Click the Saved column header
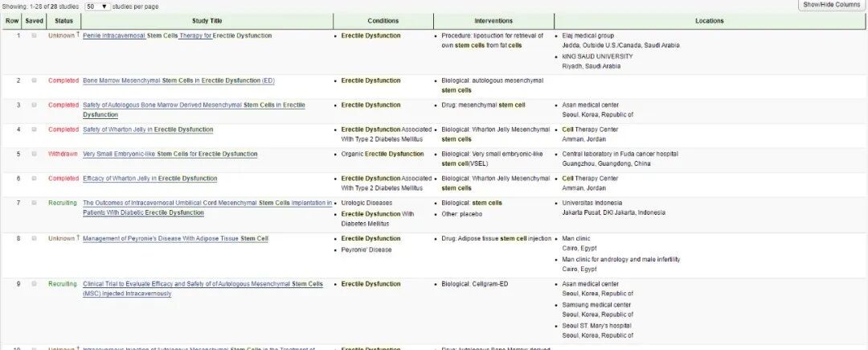The image size is (868, 350). (x=35, y=21)
